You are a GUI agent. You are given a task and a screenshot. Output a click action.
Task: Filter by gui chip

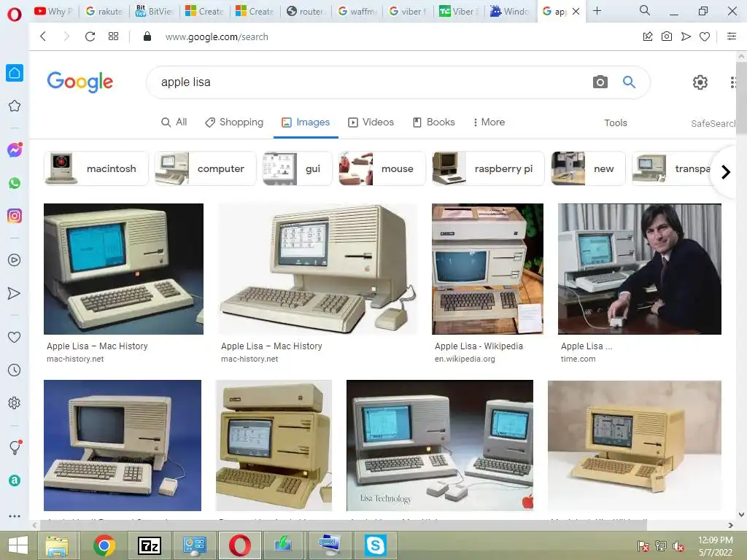298,168
